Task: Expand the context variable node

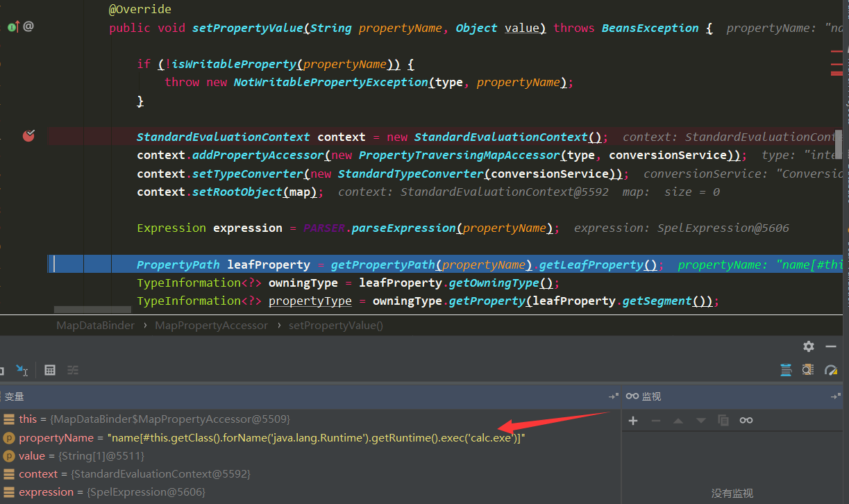Action: (8, 474)
